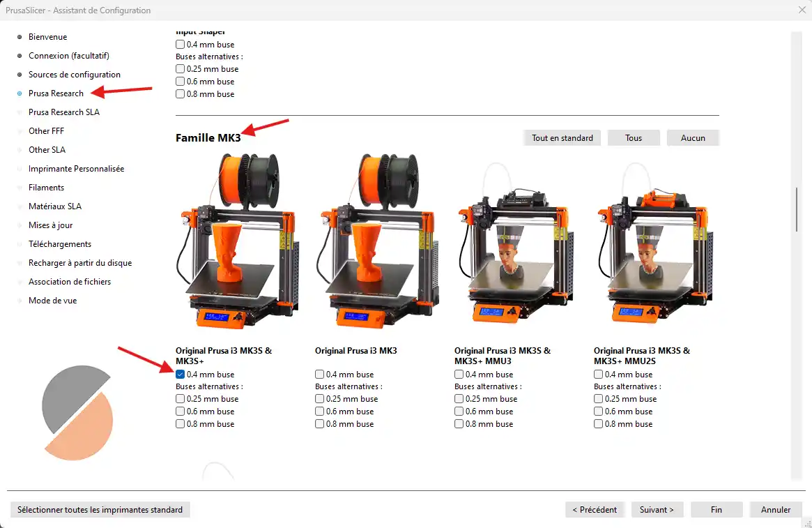Go to the Filaments page
This screenshot has height=528, width=812.
(46, 188)
